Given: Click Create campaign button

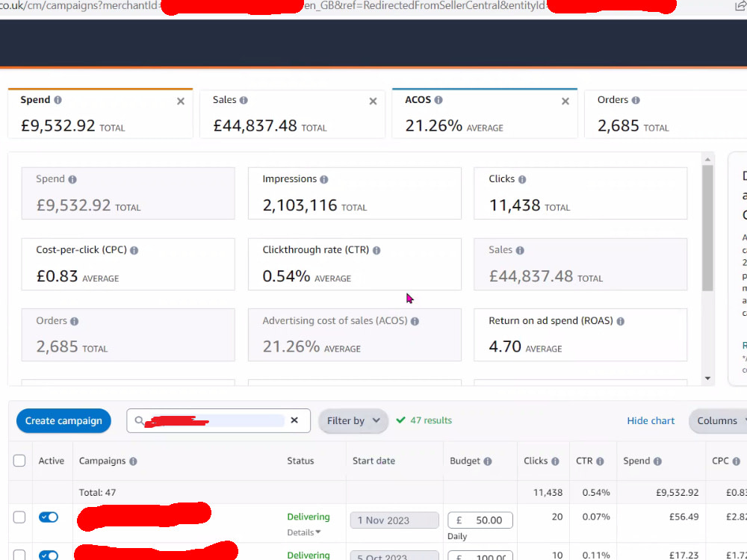Looking at the screenshot, I should [x=63, y=421].
